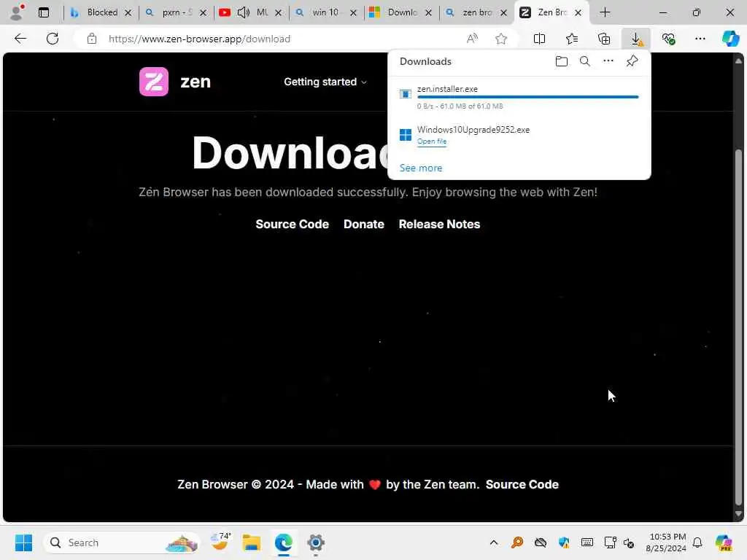Viewport: 747px width, 560px height.
Task: Open the clock showing 10:53 PM
Action: (x=666, y=542)
